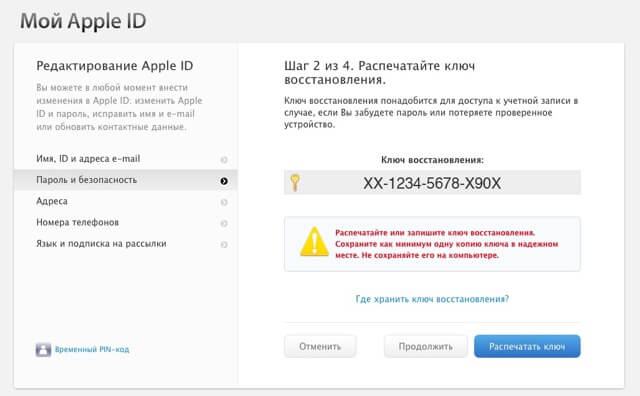
Task: Open Где хранить ключ восстановления? link
Action: 432,299
